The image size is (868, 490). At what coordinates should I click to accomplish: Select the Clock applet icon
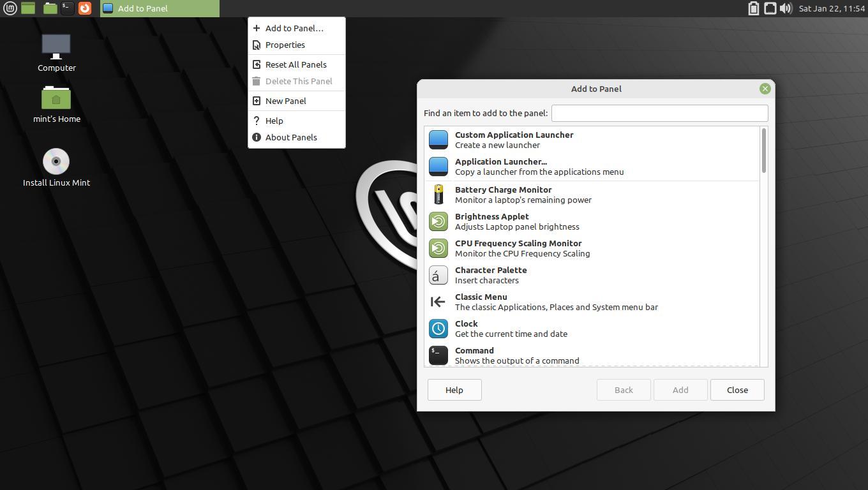pos(438,328)
